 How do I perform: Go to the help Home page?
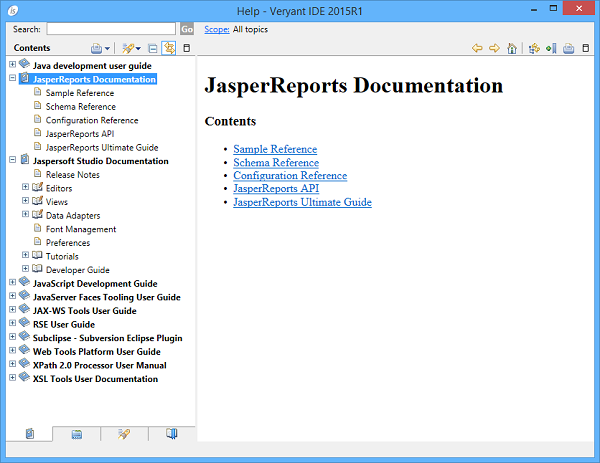[512, 47]
